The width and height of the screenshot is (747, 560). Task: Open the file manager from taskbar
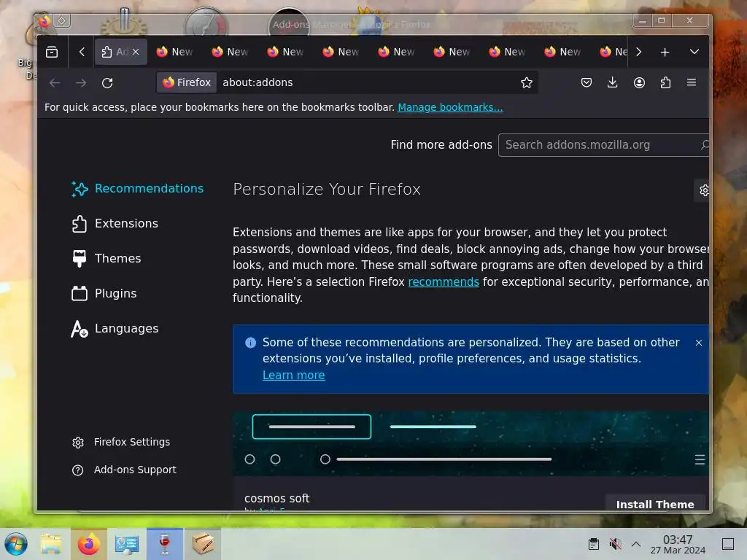51,544
